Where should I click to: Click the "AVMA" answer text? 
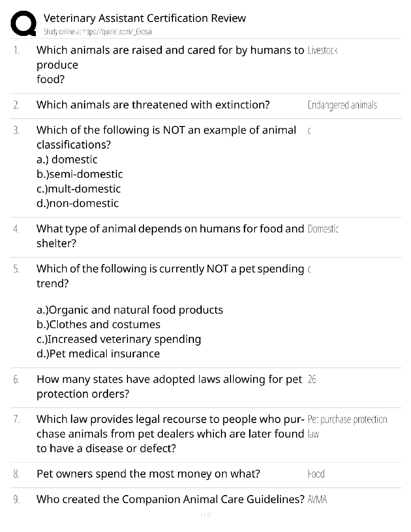[317, 500]
